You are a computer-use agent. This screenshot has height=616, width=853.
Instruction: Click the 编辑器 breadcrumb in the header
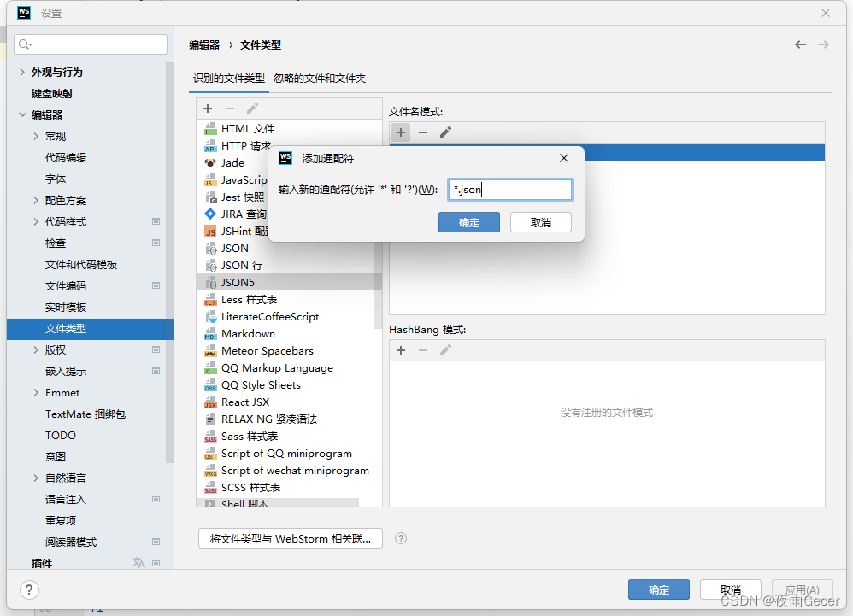204,44
